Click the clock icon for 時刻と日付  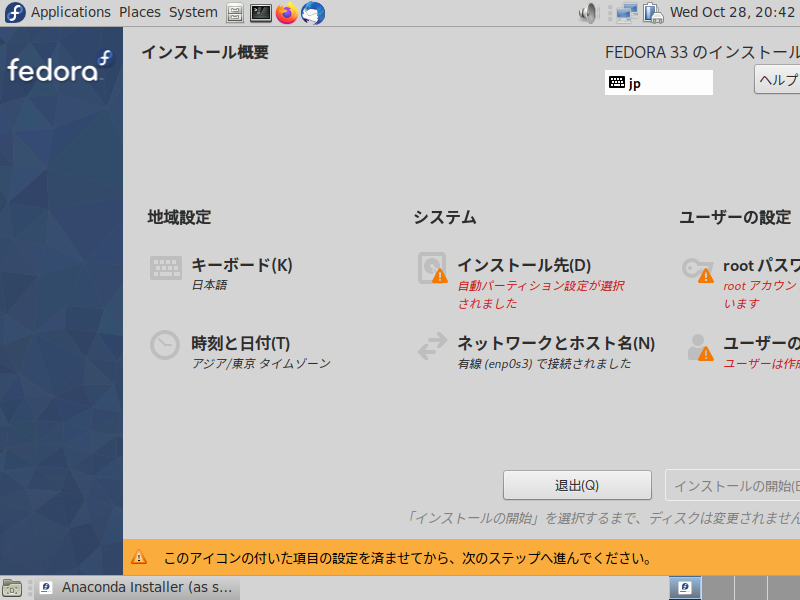(165, 345)
